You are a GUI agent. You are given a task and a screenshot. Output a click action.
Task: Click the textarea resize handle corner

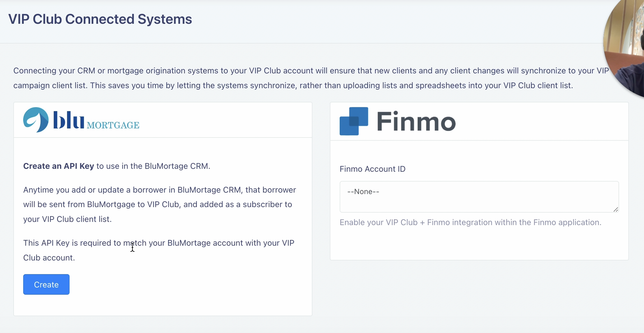pos(616,209)
